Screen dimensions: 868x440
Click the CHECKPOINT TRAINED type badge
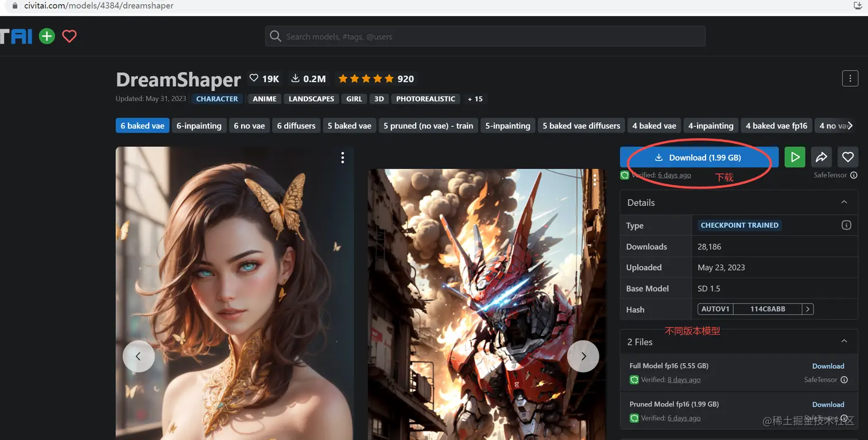coord(739,225)
